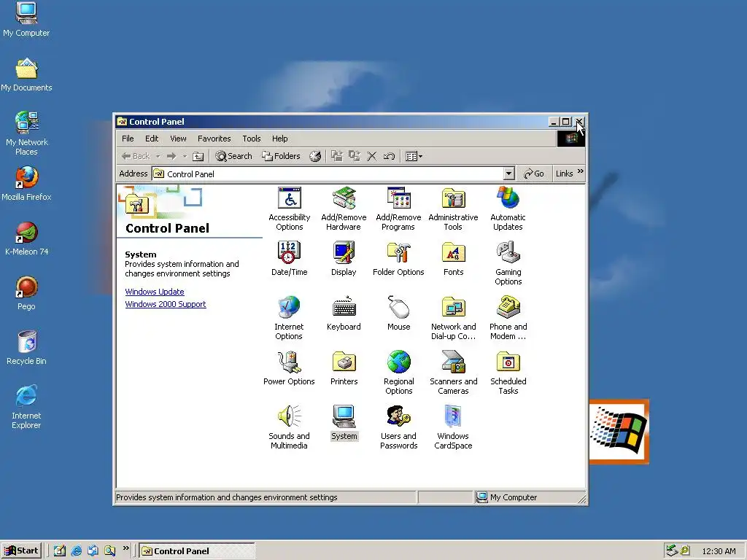Click the Delete toolbar icon
Image resolution: width=747 pixels, height=560 pixels.
(371, 156)
